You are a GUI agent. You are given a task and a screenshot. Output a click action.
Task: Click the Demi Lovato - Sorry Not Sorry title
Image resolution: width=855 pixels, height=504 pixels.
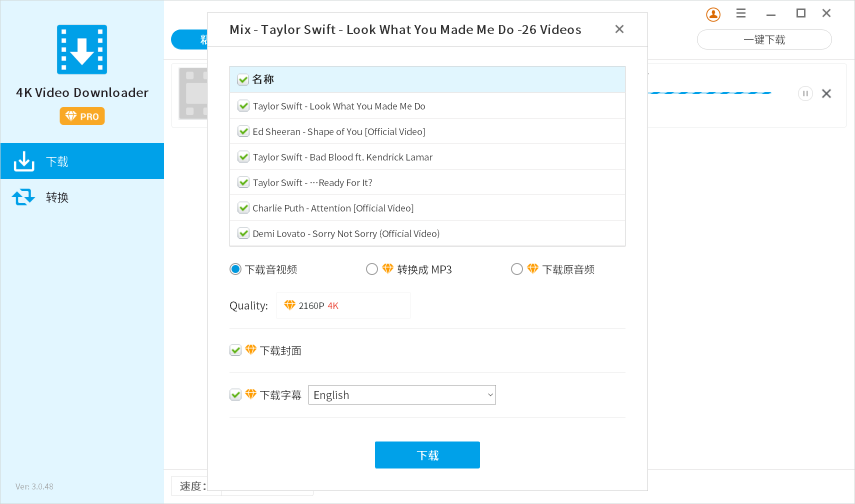(x=346, y=233)
